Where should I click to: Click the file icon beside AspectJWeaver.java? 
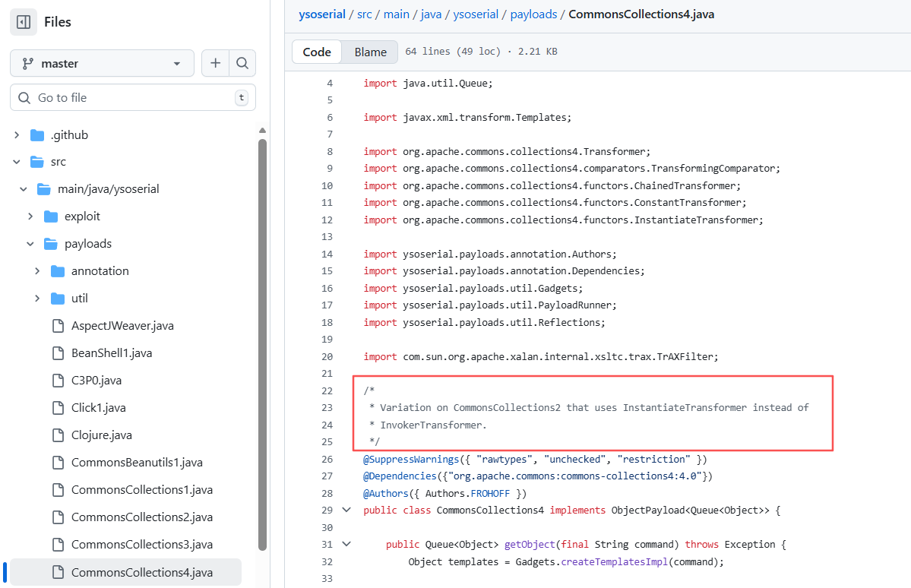(57, 325)
